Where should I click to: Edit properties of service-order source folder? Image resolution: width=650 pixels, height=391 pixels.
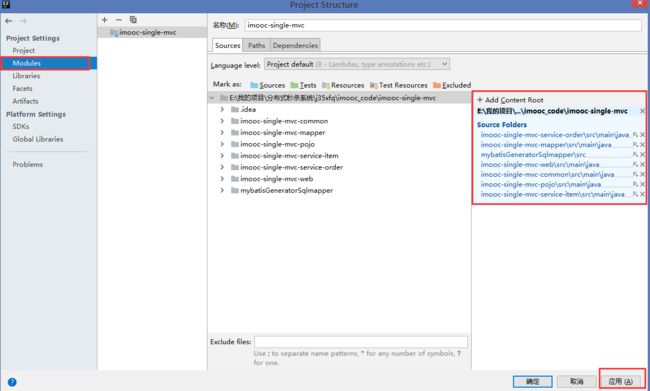click(x=635, y=135)
